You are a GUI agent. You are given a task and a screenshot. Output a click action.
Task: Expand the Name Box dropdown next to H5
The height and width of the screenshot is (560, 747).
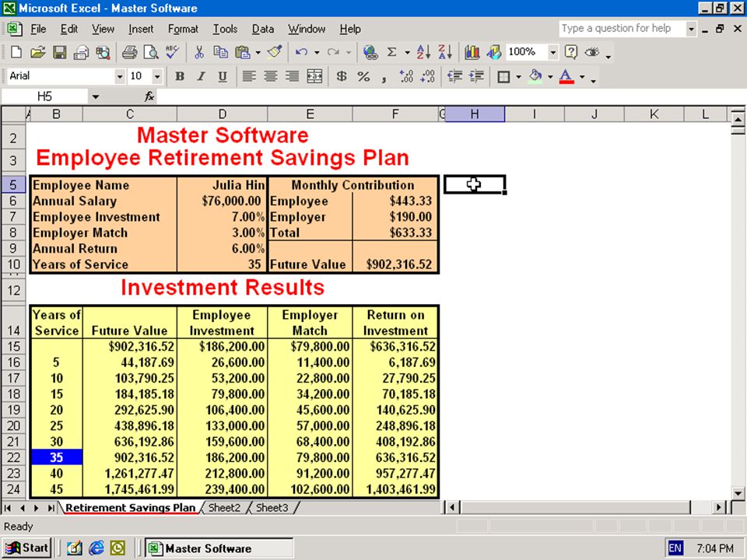[96, 97]
